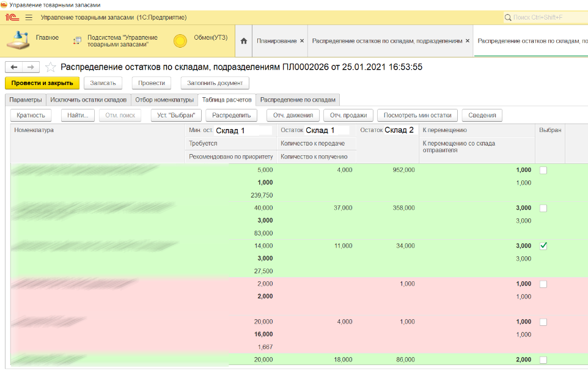Click the Распределить button
The image size is (588, 373).
coord(231,115)
